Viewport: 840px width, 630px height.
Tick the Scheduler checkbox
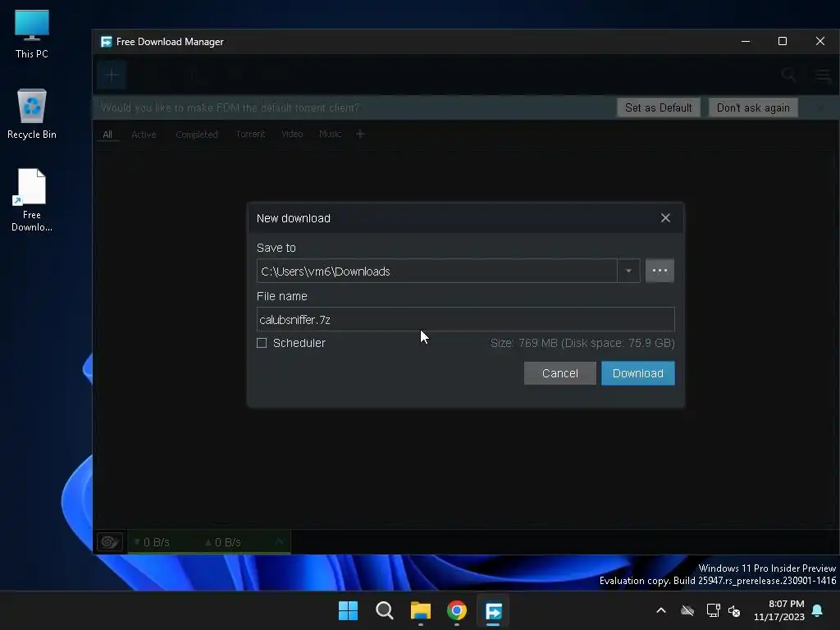(262, 343)
